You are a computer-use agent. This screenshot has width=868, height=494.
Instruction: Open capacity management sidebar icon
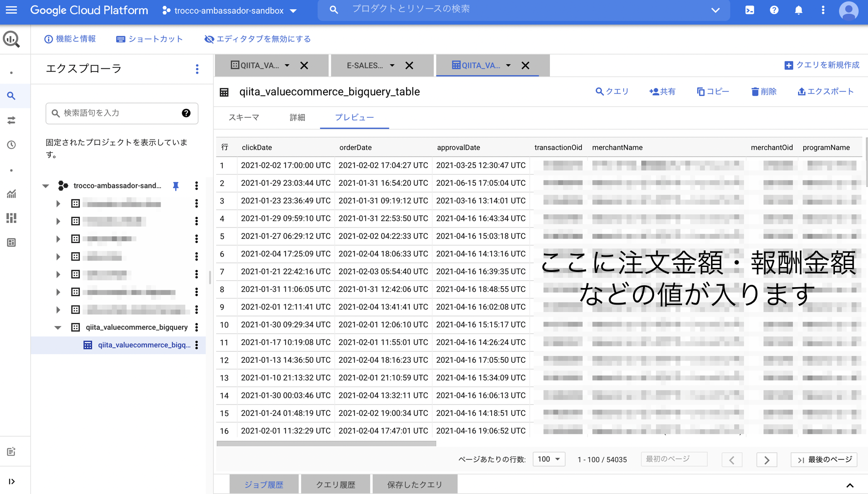(11, 218)
